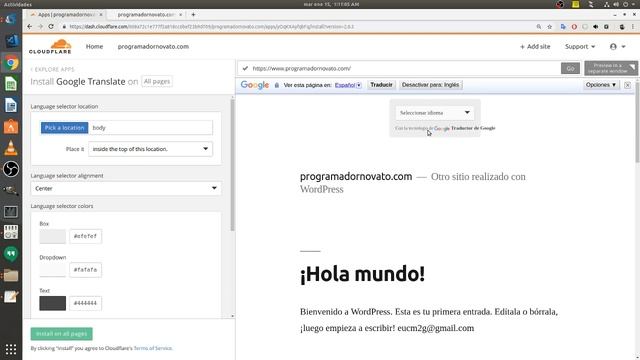
Task: Click the forward navigation arrow
Action: pos(40,27)
